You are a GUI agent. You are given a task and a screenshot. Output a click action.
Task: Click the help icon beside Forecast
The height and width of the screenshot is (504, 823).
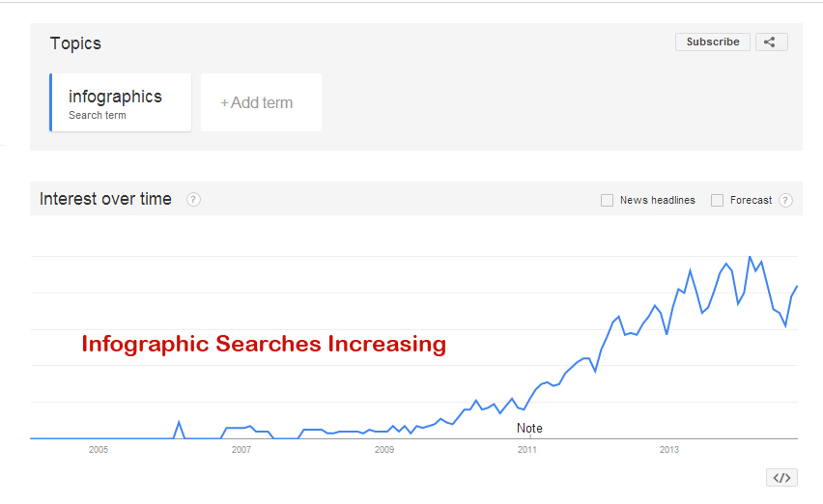click(x=785, y=200)
